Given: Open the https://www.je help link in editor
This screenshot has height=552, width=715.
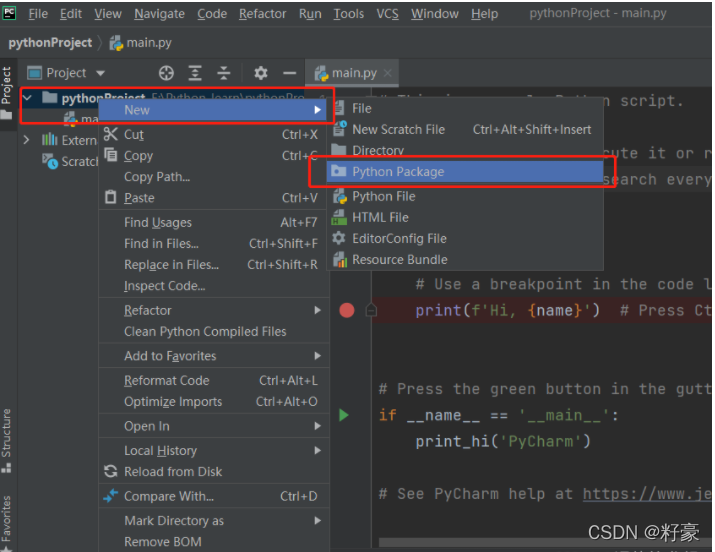Looking at the screenshot, I should pyautogui.click(x=647, y=493).
